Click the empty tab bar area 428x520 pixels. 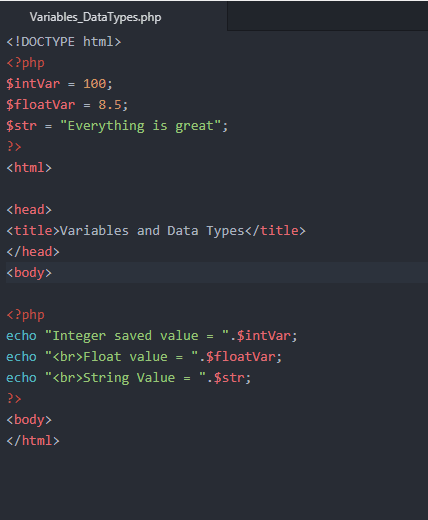pyautogui.click(x=328, y=16)
